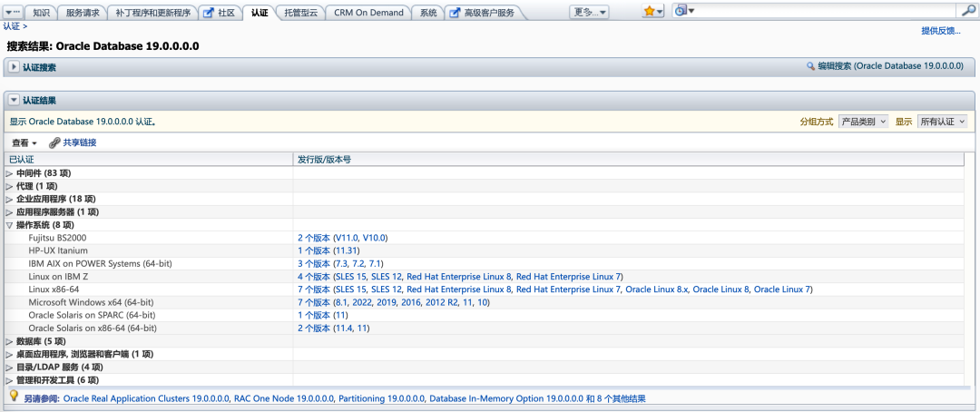980x412 pixels.
Task: Click the light bulb see-also icon
Action: [15, 397]
